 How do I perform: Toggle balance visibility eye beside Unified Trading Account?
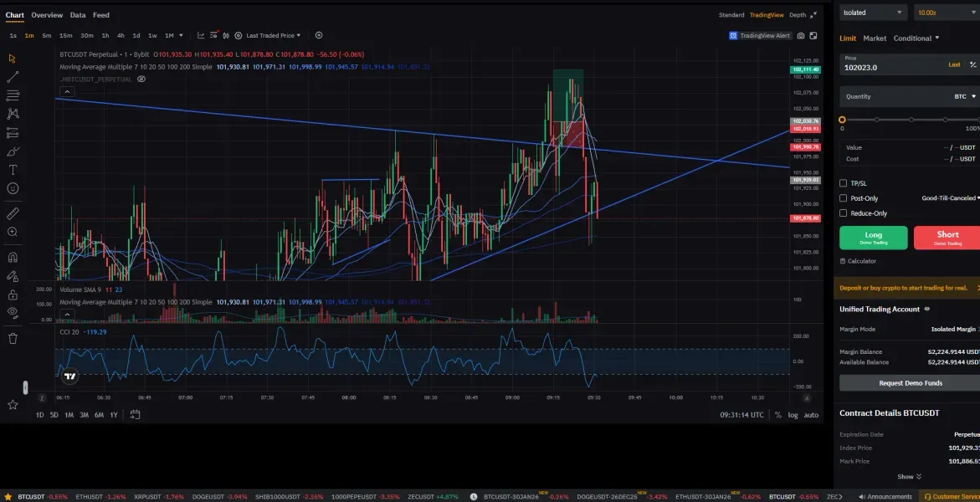(x=927, y=309)
